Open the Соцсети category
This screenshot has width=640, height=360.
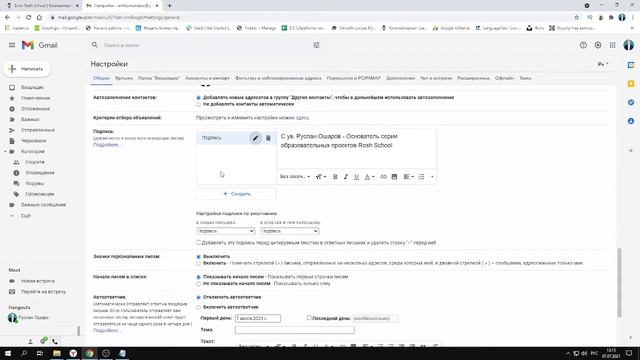point(35,162)
